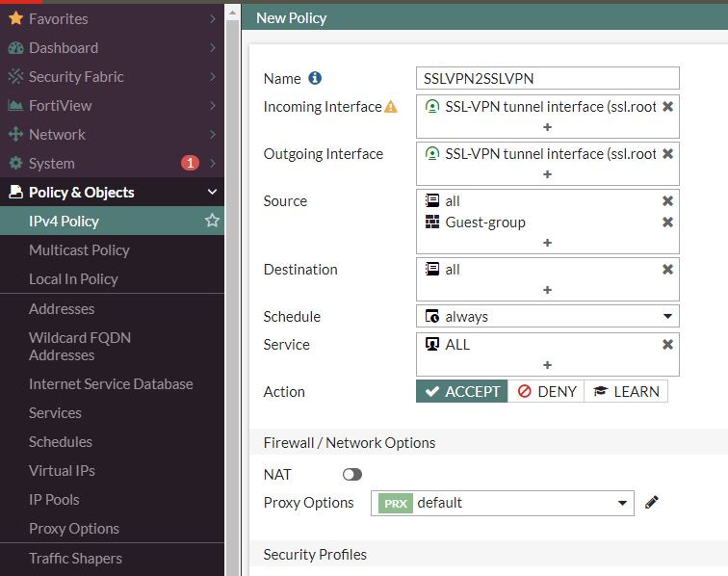
Task: Edit Proxy Options pencil icon
Action: 651,502
